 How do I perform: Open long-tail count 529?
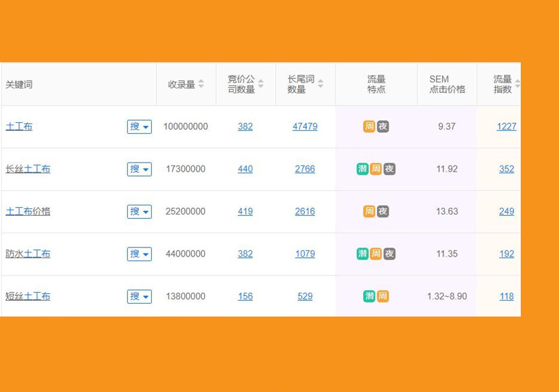tap(305, 296)
